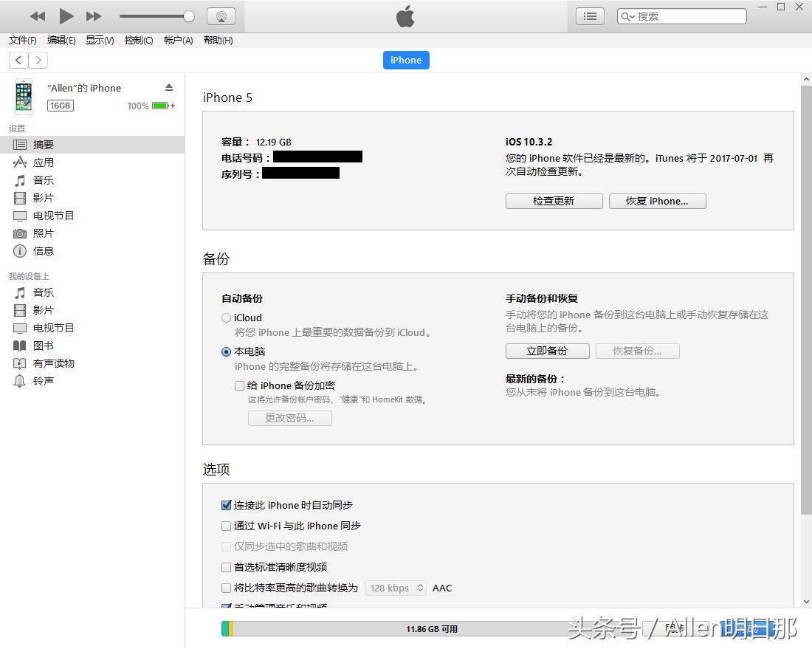This screenshot has width=812, height=649.
Task: Click inside the 搜索 search field
Action: [679, 16]
